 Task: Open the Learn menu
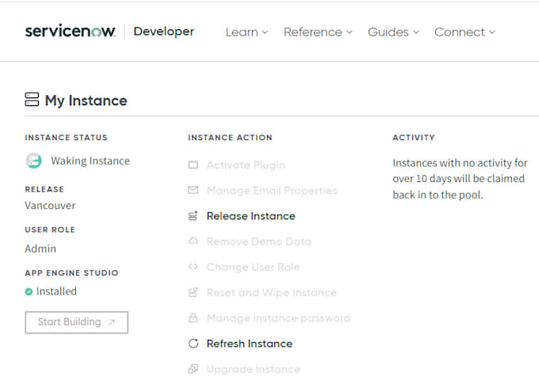[247, 32]
